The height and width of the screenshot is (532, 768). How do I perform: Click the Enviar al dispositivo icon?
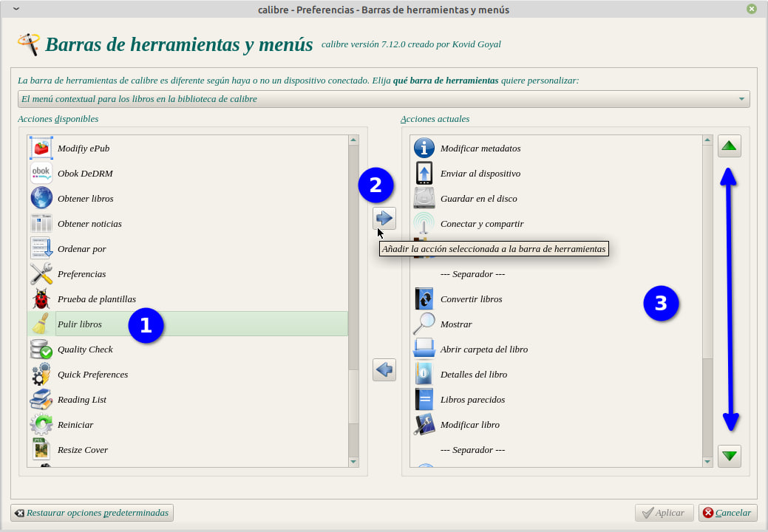424,173
